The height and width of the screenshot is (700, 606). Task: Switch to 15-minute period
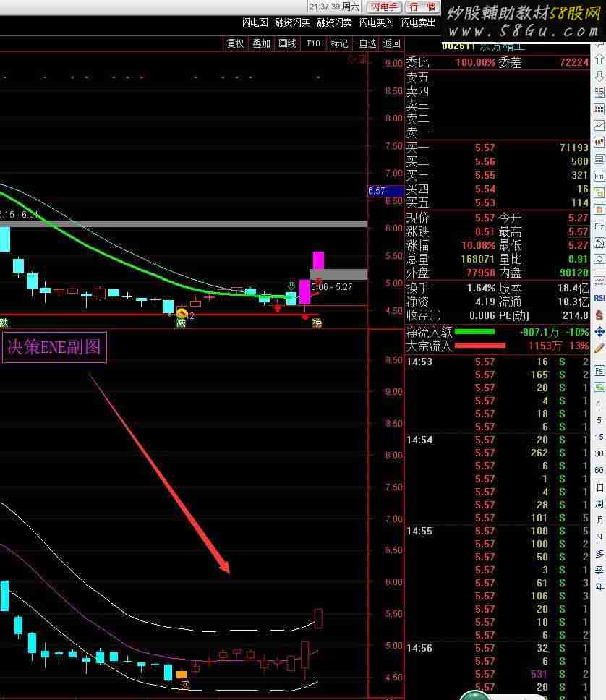point(599,437)
